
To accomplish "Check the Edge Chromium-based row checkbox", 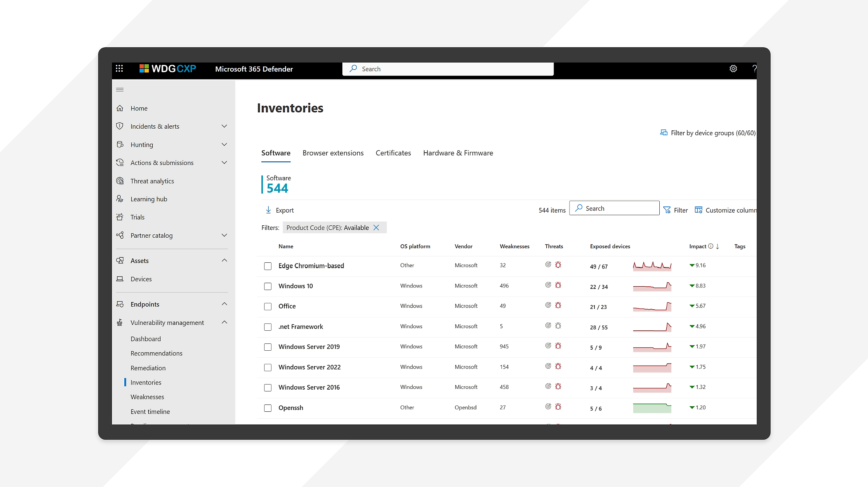I will point(268,266).
